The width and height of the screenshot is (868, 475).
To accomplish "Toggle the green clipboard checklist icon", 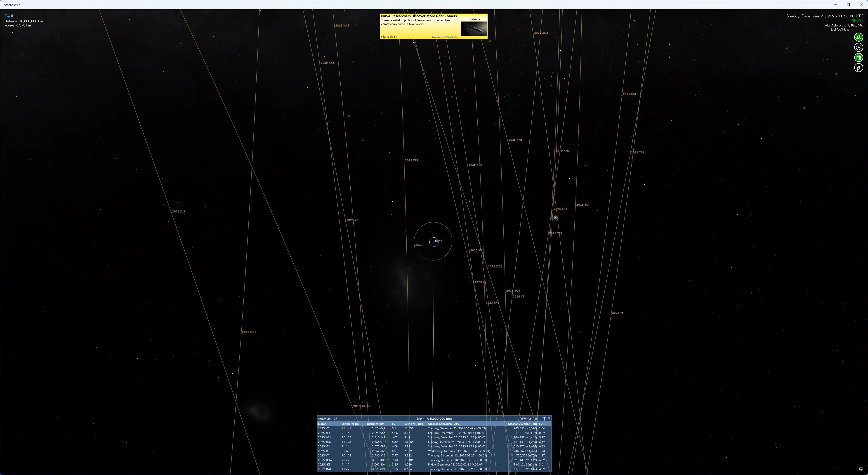I will (858, 58).
